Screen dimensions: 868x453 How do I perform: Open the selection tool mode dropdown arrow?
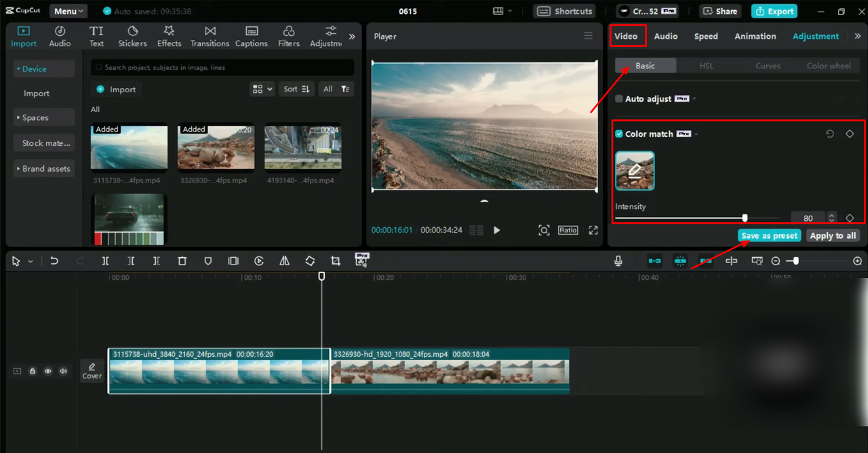[31, 262]
